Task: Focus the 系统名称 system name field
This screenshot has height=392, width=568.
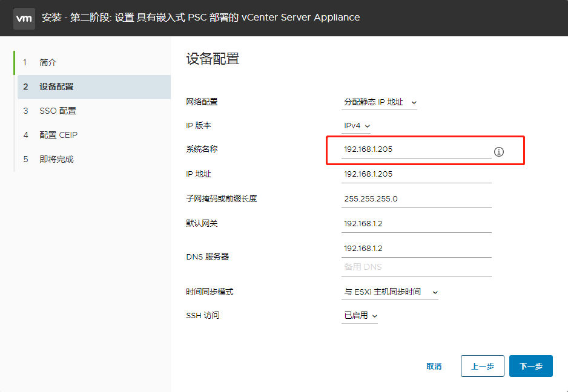Action: click(416, 149)
